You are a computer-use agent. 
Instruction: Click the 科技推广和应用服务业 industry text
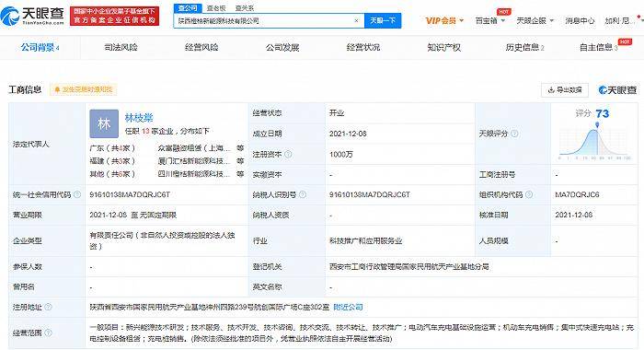coord(365,241)
